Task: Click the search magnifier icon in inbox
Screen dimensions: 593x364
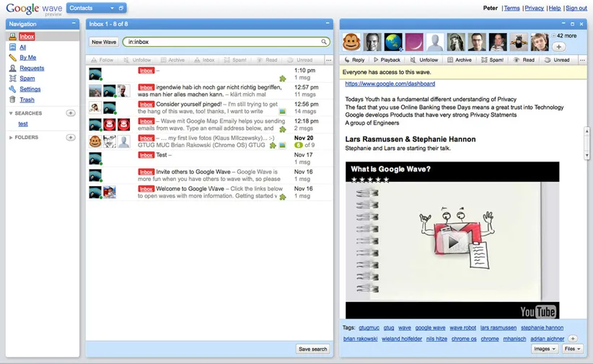Action: point(325,42)
